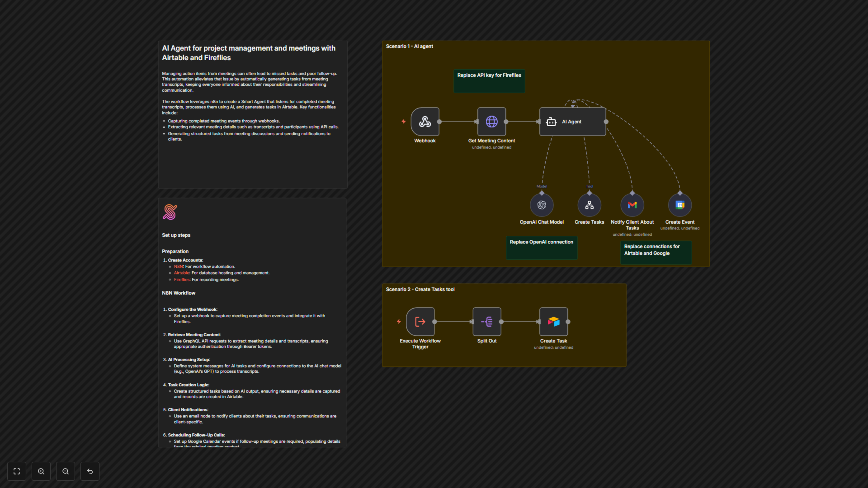Select the Replace API key for Fireflies note
The width and height of the screenshot is (868, 488).
[489, 81]
